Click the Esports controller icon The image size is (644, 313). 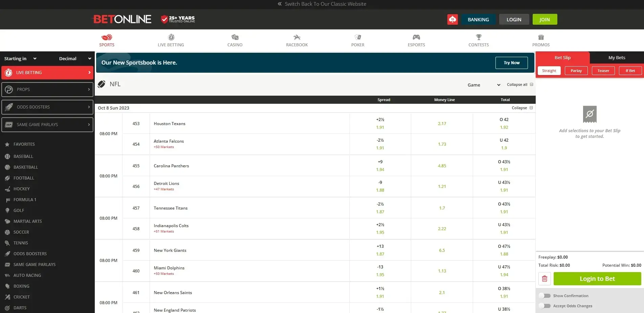tap(416, 37)
